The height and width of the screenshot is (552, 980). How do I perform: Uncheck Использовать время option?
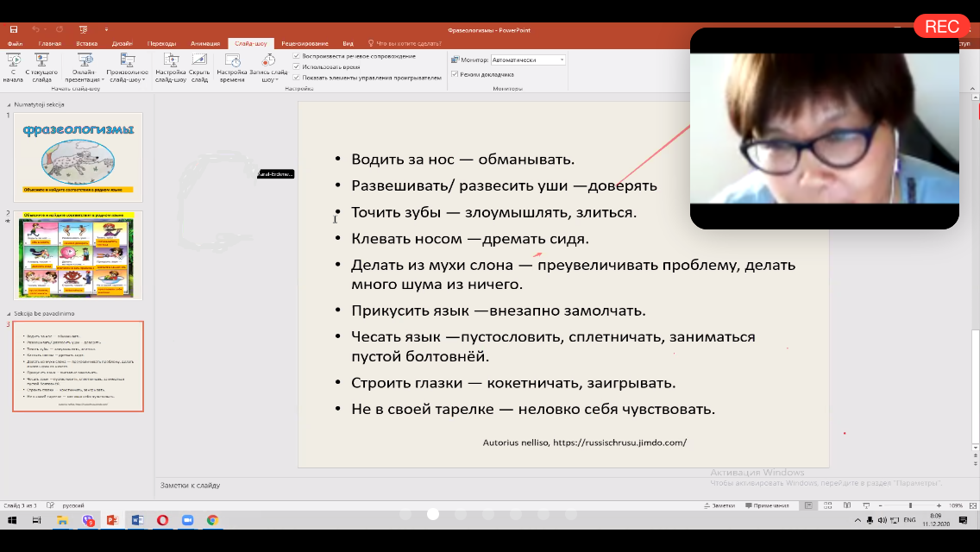[297, 66]
